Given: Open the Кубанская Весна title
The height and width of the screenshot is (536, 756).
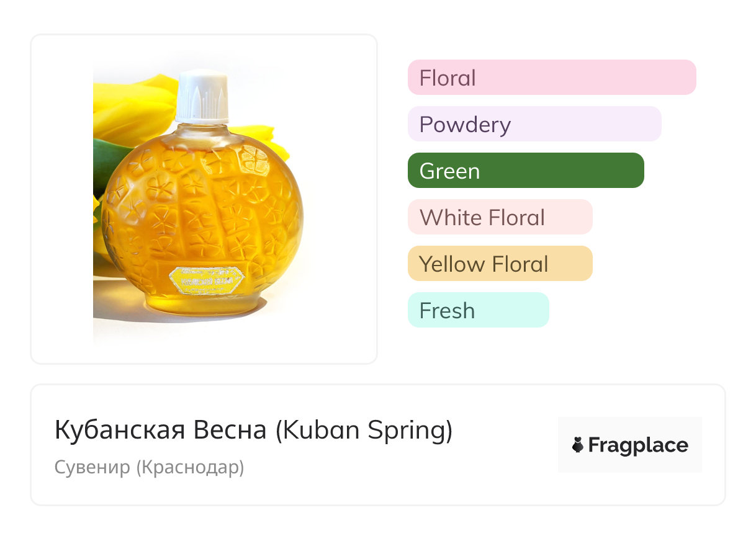Looking at the screenshot, I should tap(160, 430).
